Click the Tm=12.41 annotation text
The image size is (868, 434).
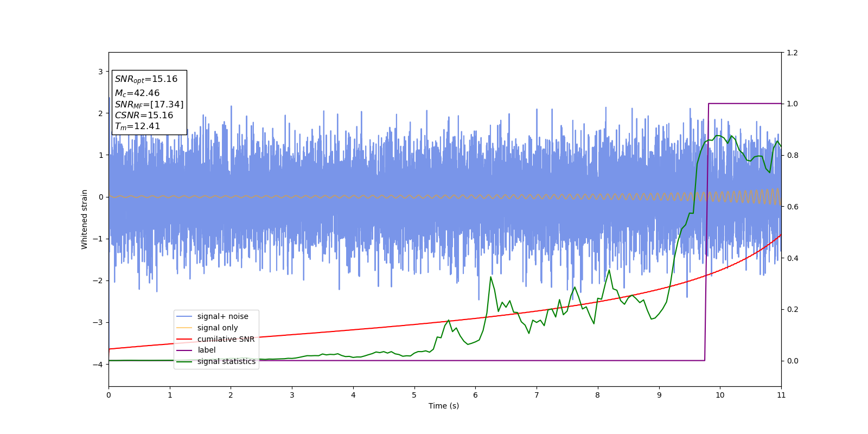[x=138, y=126]
